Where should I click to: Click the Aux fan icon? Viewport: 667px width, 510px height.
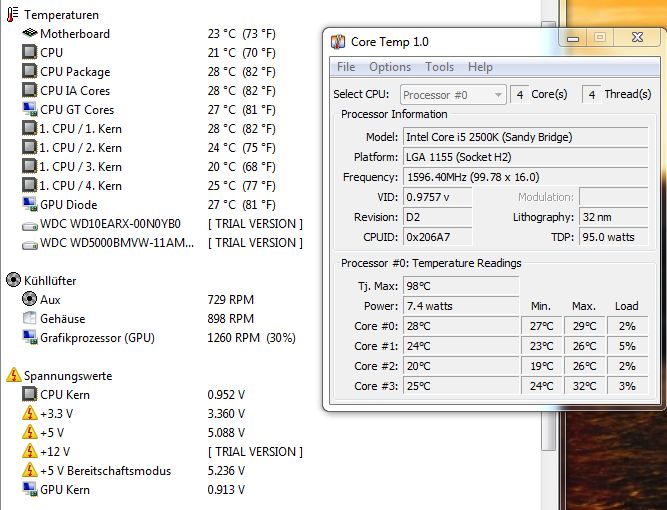click(x=29, y=299)
